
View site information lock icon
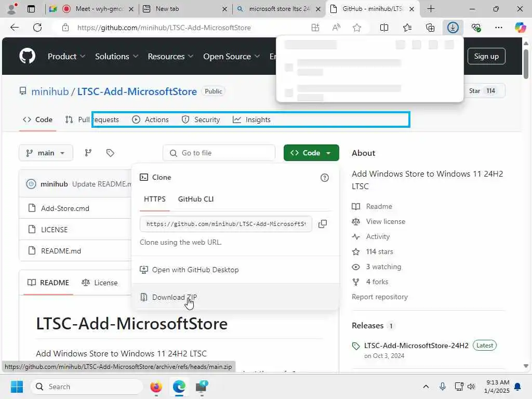(65, 28)
